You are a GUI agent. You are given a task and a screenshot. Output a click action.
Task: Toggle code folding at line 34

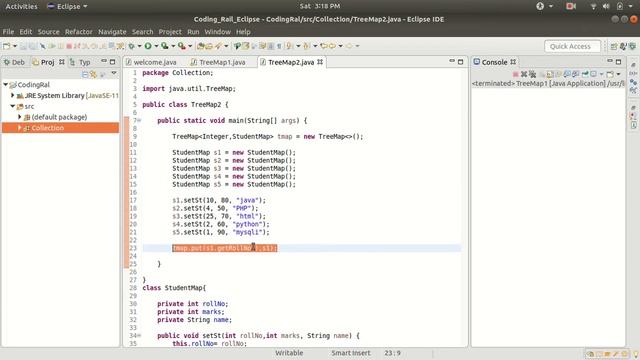tap(139, 336)
